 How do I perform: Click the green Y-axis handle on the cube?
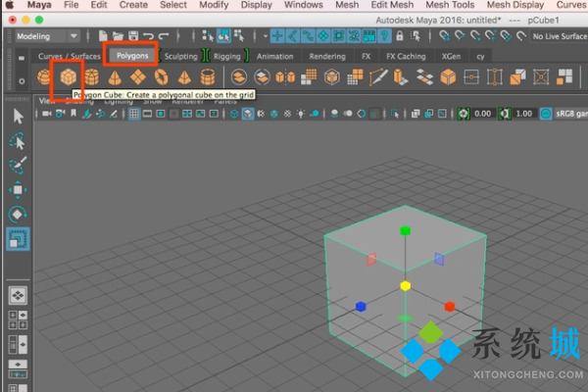click(405, 231)
